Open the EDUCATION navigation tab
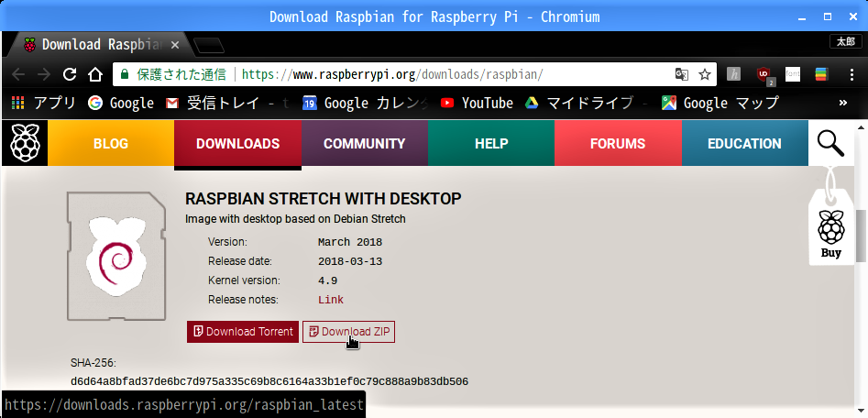The height and width of the screenshot is (418, 868). click(744, 143)
